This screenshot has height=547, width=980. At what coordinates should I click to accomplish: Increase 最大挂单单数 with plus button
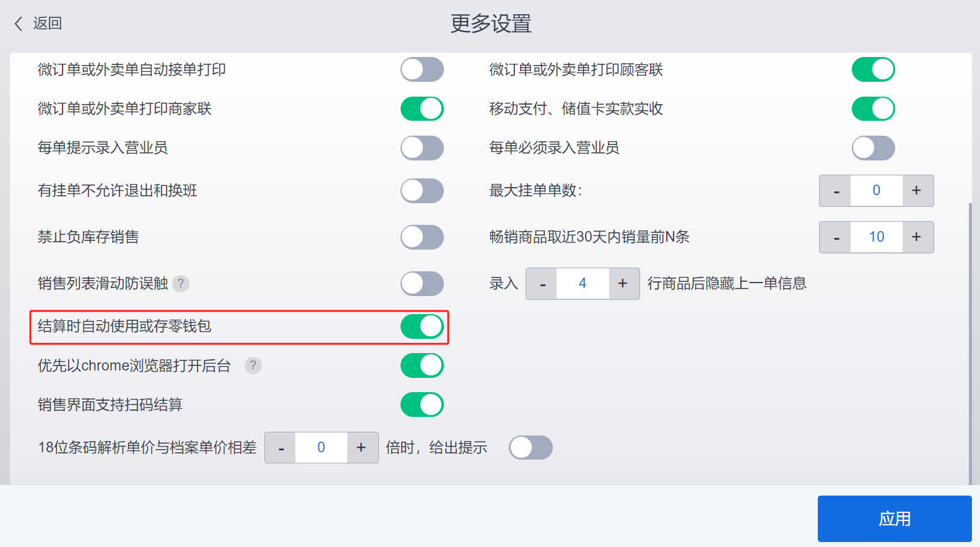click(917, 191)
